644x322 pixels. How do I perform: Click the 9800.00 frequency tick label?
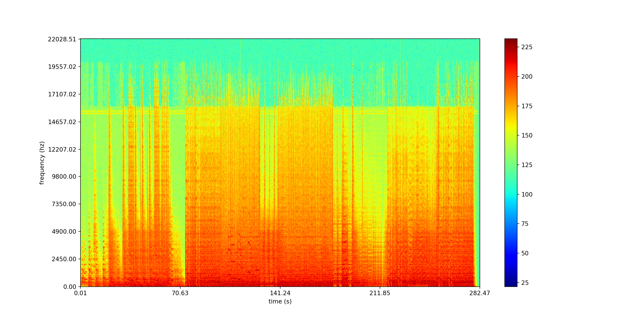(x=64, y=176)
